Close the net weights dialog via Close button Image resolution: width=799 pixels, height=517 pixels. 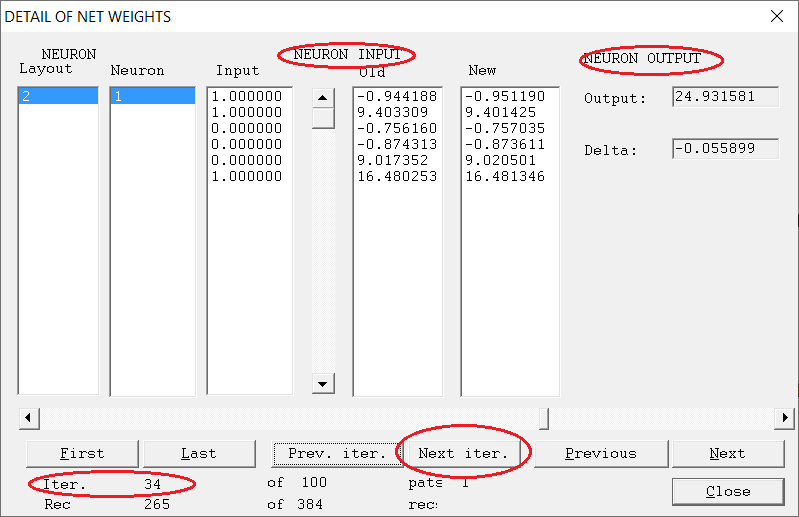(727, 491)
